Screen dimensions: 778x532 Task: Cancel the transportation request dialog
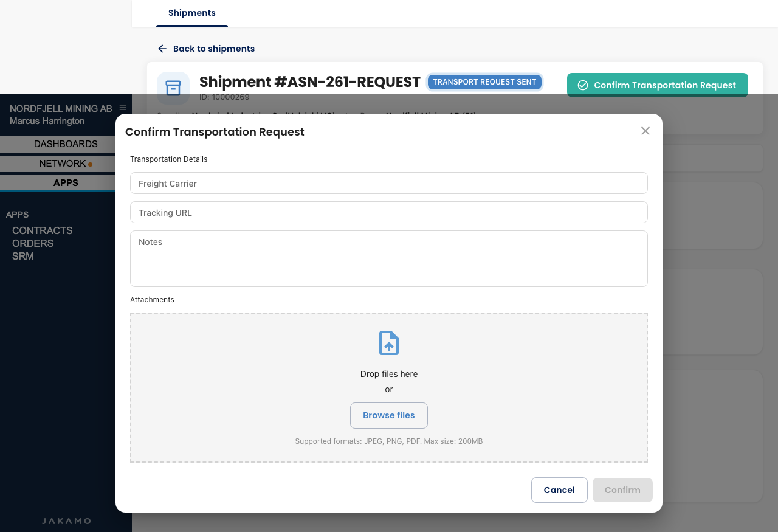click(559, 490)
